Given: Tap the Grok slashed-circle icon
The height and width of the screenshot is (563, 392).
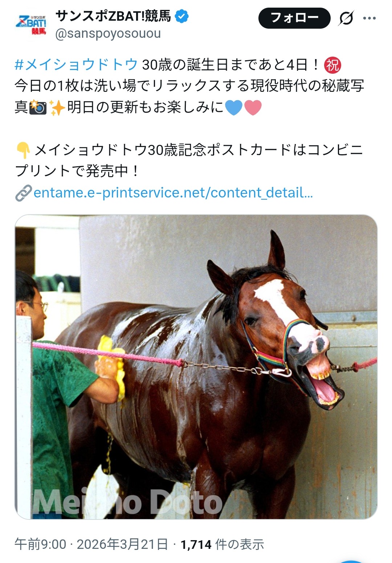Looking at the screenshot, I should (x=346, y=18).
